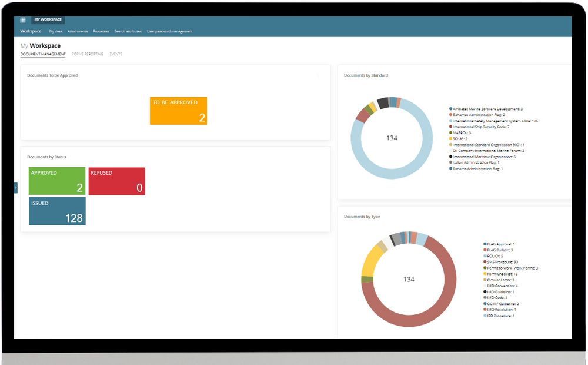The image size is (588, 365).
Task: Switch to the Events tab
Action: coord(116,54)
